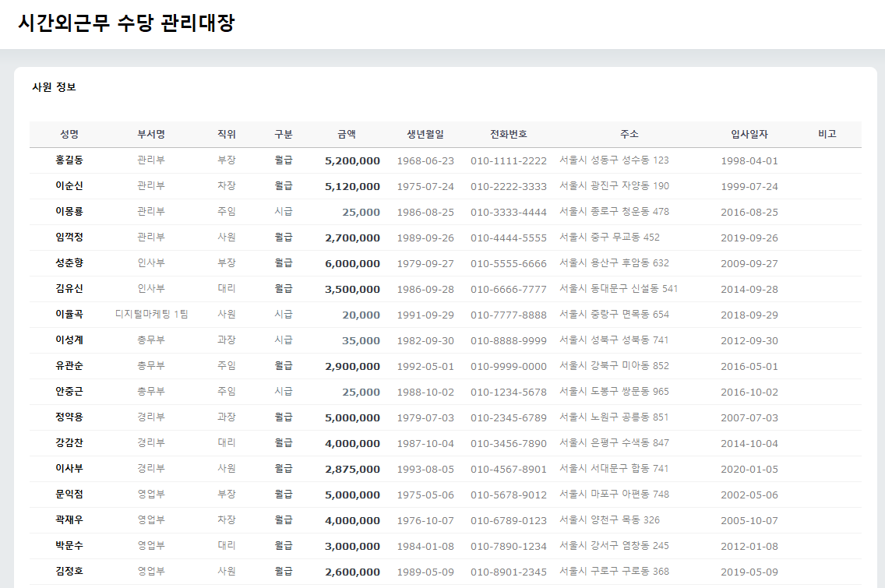885x588 pixels.
Task: Click the 시간외근무 수당 관리대장 page title
Action: coord(126,23)
